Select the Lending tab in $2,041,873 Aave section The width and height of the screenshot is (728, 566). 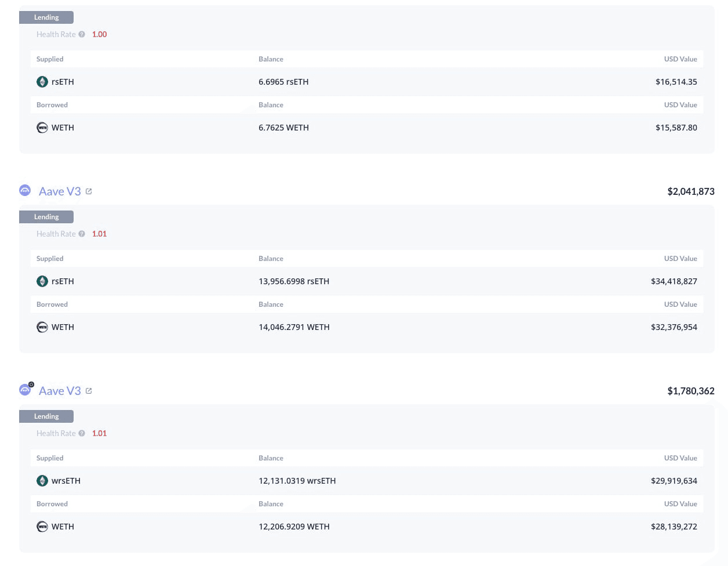[x=46, y=217]
